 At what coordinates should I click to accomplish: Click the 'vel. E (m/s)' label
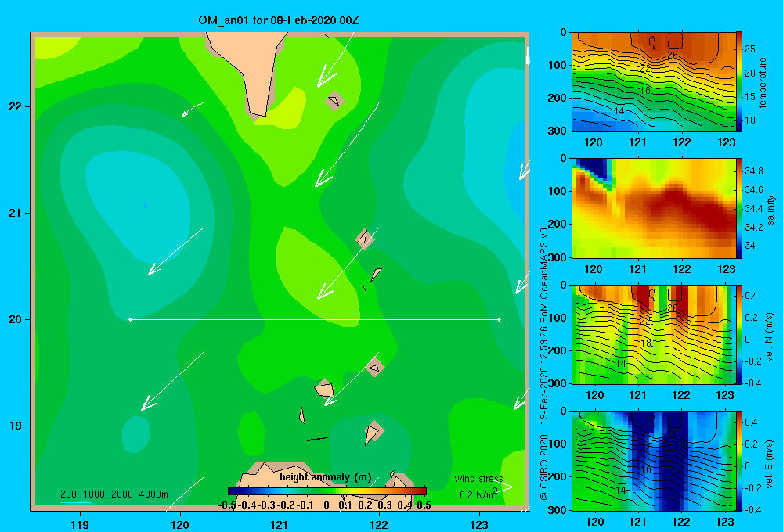[x=770, y=464]
